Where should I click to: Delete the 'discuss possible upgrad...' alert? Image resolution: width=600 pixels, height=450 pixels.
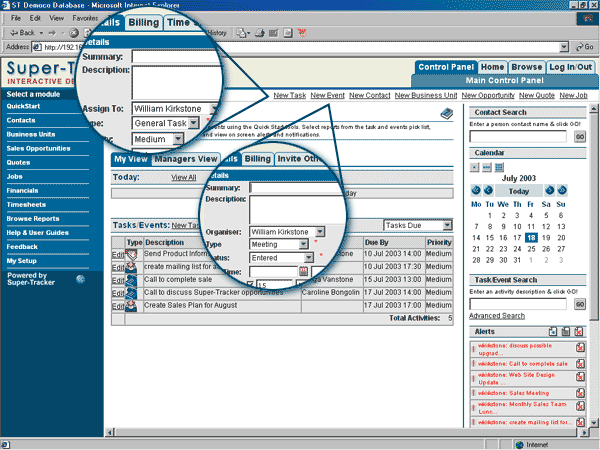580,348
